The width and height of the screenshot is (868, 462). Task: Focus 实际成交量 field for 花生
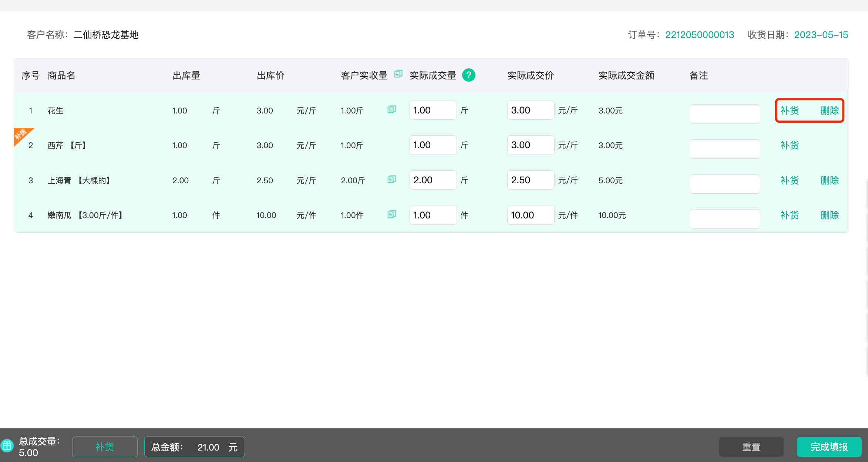point(433,110)
